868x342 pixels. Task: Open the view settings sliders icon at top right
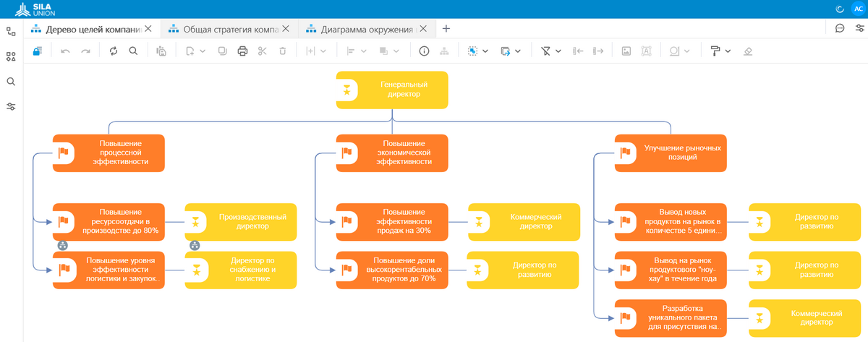859,29
